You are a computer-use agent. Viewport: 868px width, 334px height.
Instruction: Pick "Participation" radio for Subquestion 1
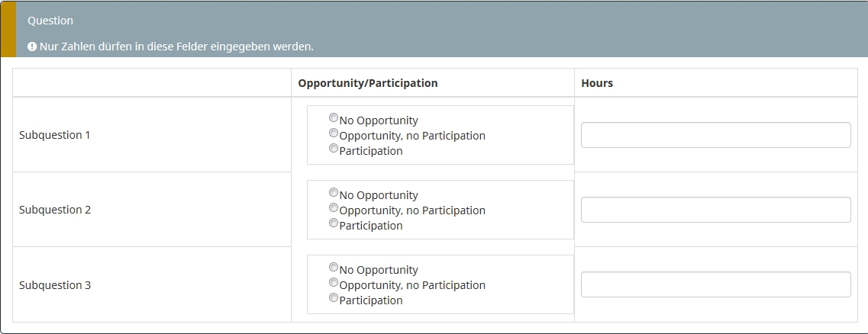(334, 149)
